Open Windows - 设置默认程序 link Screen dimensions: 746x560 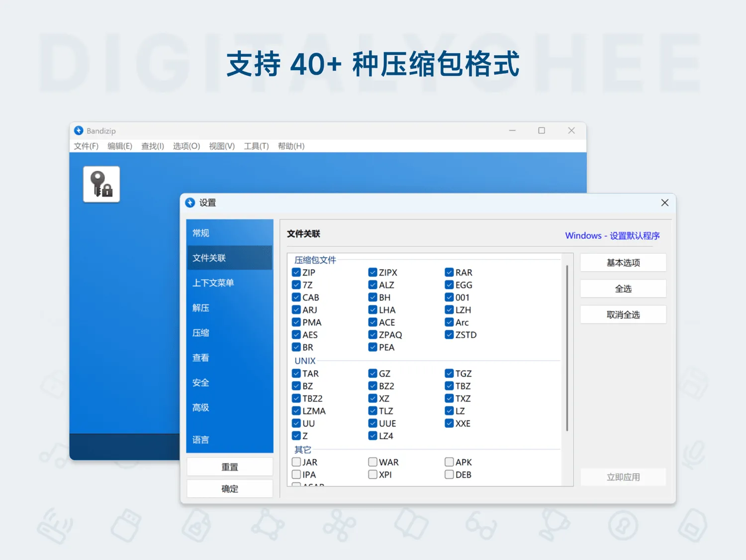coord(612,236)
